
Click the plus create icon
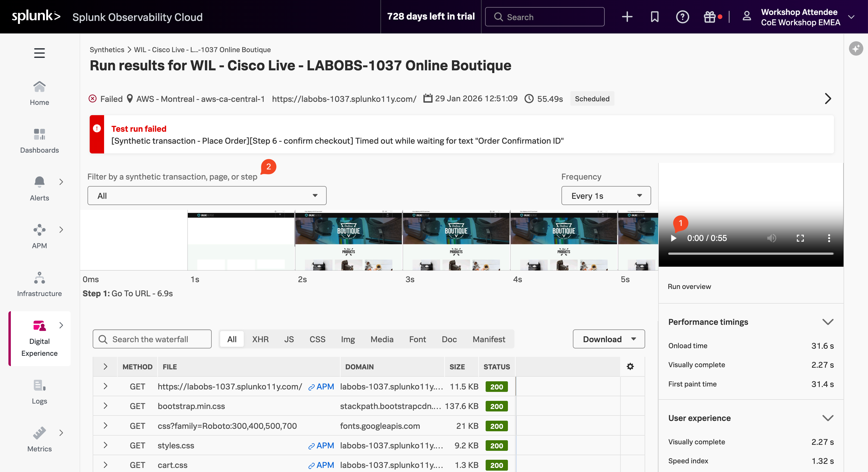627,17
